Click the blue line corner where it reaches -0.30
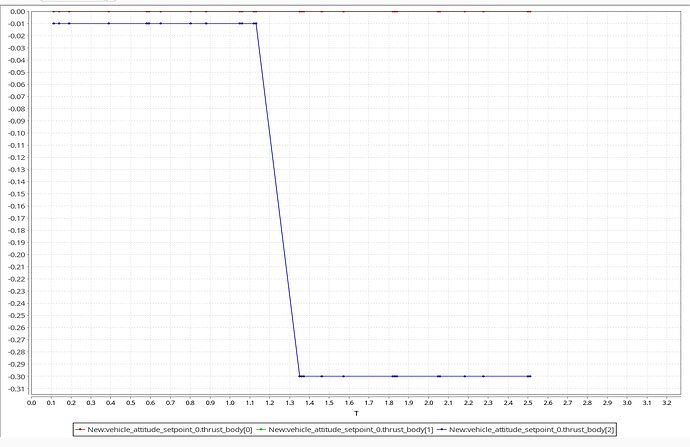This screenshot has width=690, height=447. point(299,376)
